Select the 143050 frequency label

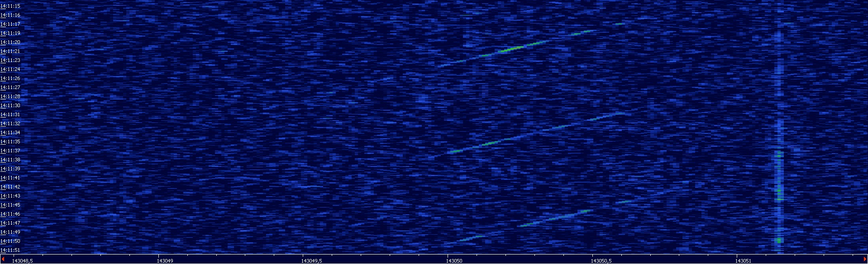point(454,261)
